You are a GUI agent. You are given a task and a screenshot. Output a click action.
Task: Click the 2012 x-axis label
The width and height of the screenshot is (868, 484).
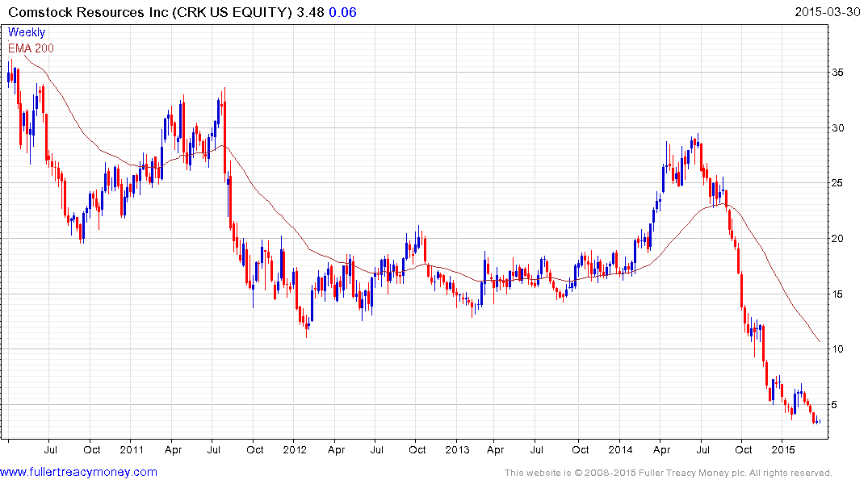coord(295,449)
